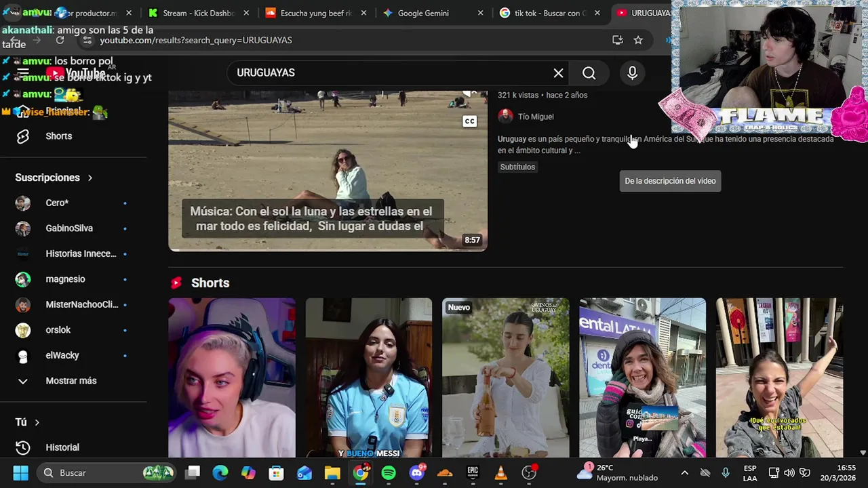The image size is (868, 488).
Task: Open OBS Studio from the taskbar
Action: [530, 472]
